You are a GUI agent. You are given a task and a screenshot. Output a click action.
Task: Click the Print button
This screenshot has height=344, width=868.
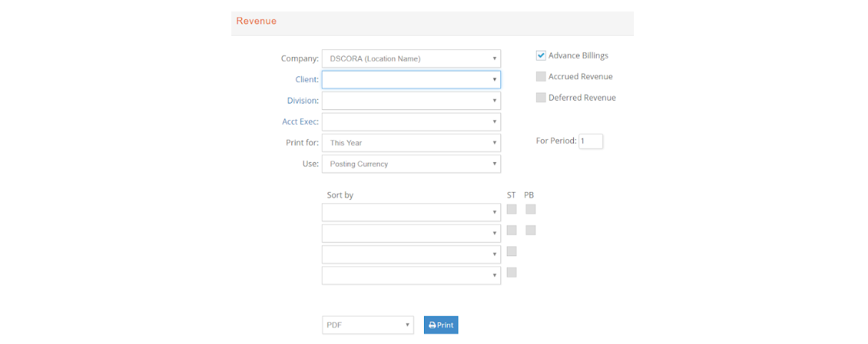click(x=440, y=325)
